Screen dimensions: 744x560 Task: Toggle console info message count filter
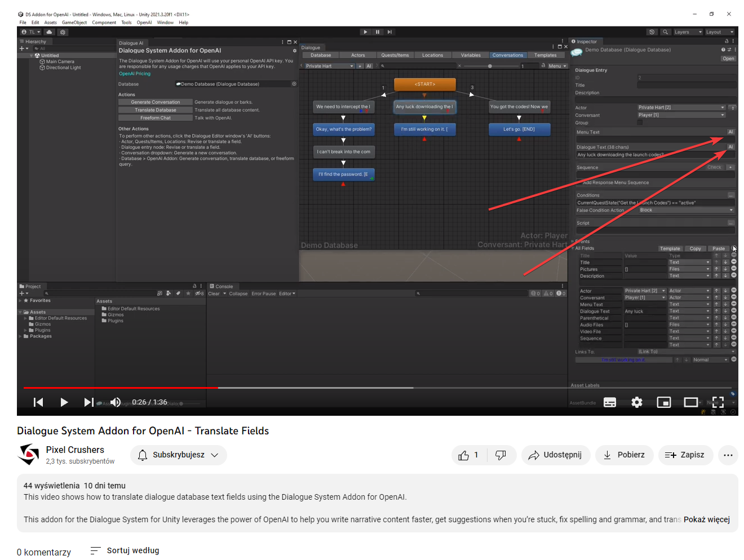pos(535,294)
